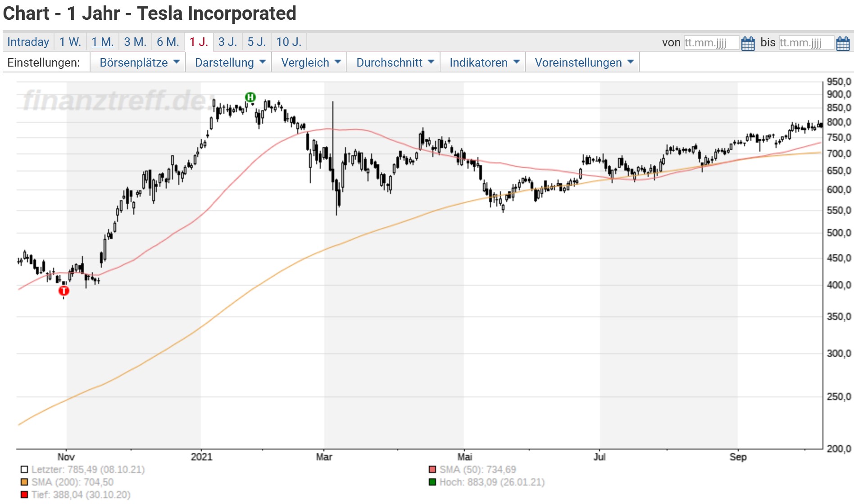Click the 'Chart - 1 Jahr - Tesla Incorporated' heading

tap(150, 13)
